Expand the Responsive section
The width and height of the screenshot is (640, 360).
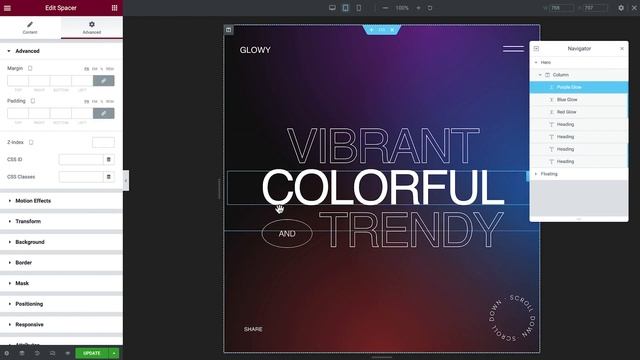tap(61, 324)
